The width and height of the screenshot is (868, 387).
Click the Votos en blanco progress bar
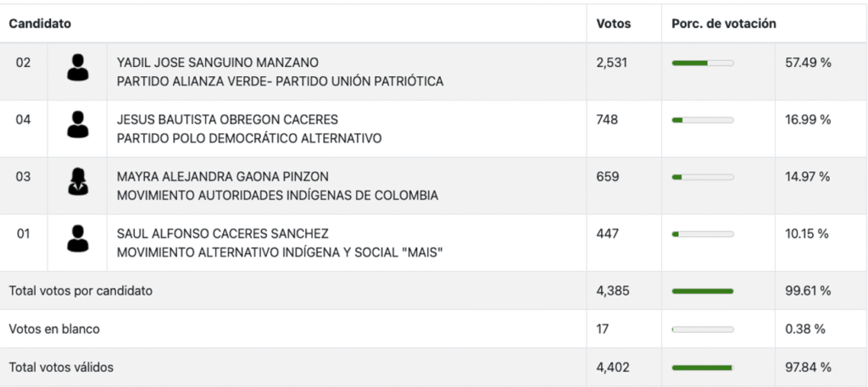tap(703, 329)
